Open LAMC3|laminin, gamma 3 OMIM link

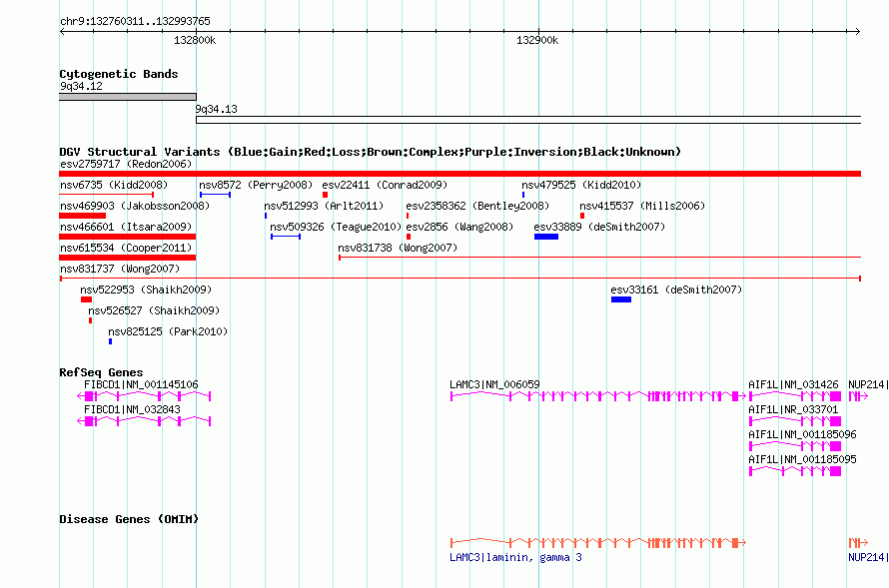[515, 557]
